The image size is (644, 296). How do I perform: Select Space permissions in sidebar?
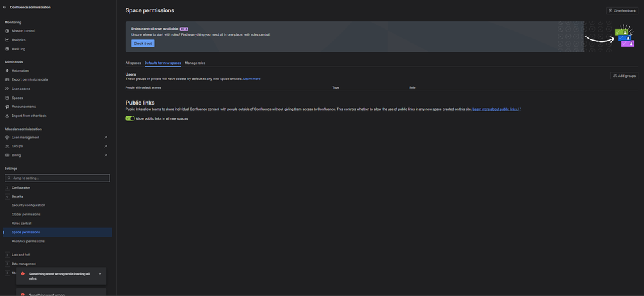click(57, 232)
